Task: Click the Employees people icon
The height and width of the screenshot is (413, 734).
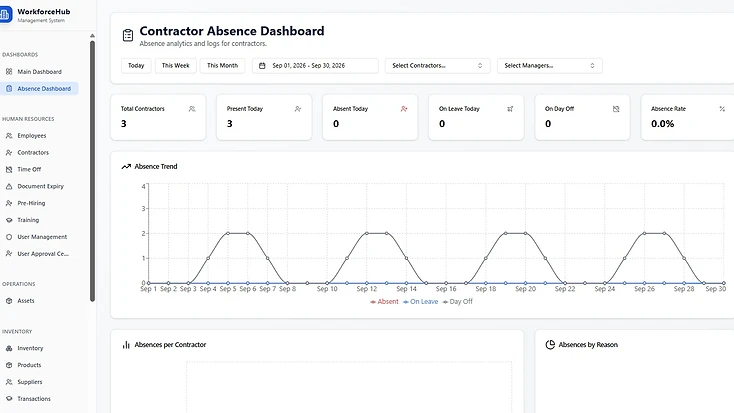Action: click(9, 136)
